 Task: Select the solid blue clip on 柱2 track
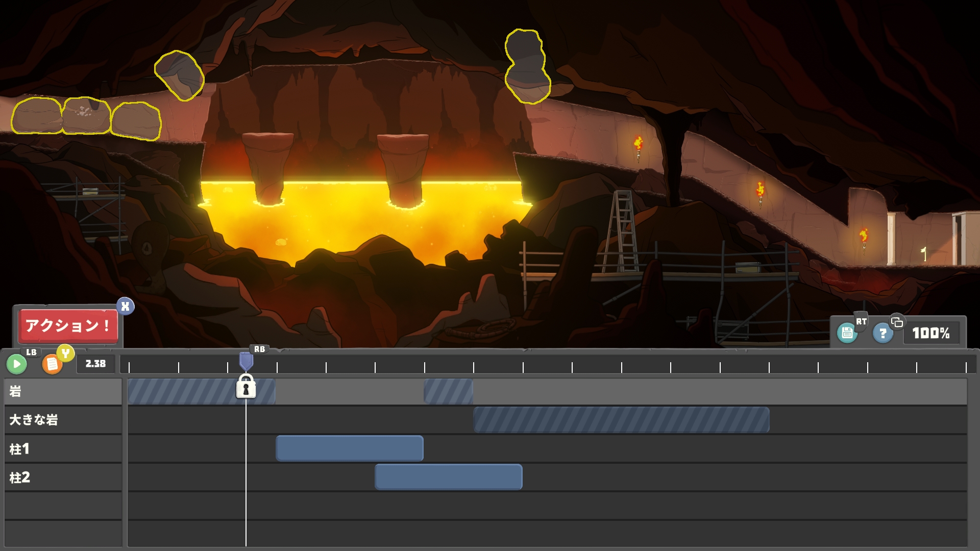448,477
